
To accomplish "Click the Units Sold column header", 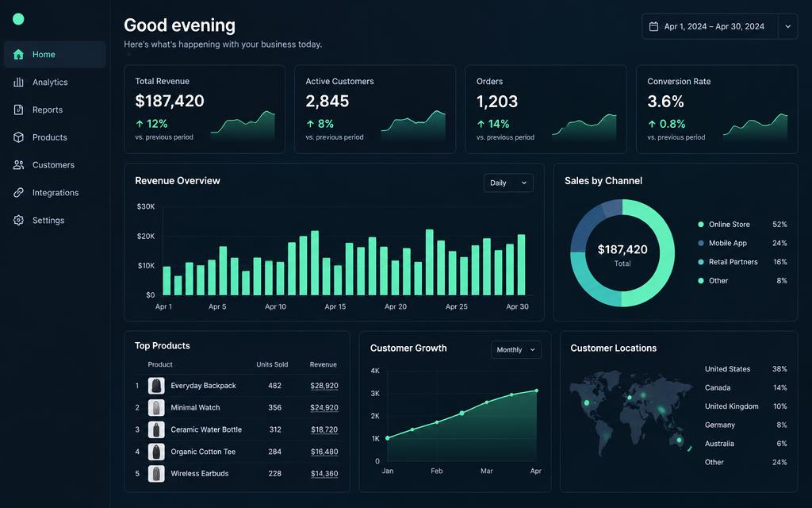I will [x=272, y=364].
